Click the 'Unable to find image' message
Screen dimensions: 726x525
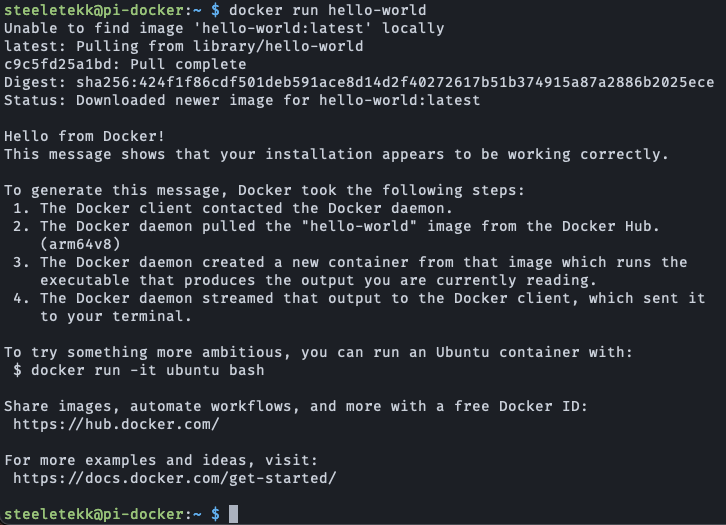pos(224,28)
